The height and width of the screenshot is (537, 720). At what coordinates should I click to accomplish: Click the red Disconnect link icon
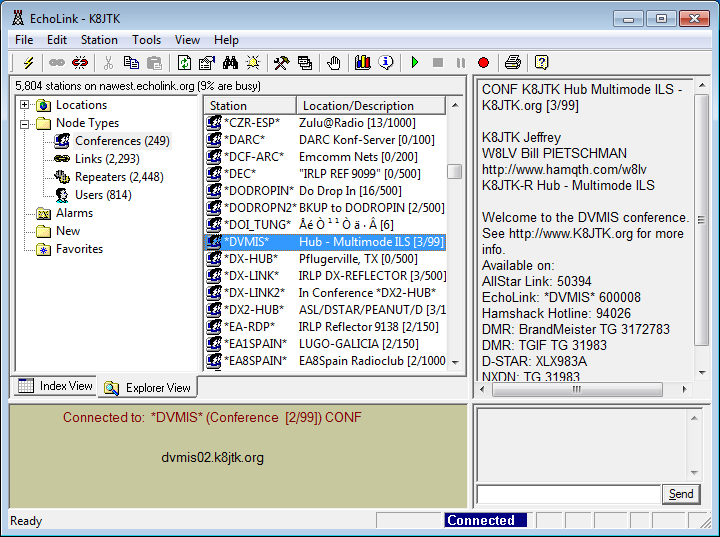pyautogui.click(x=80, y=62)
